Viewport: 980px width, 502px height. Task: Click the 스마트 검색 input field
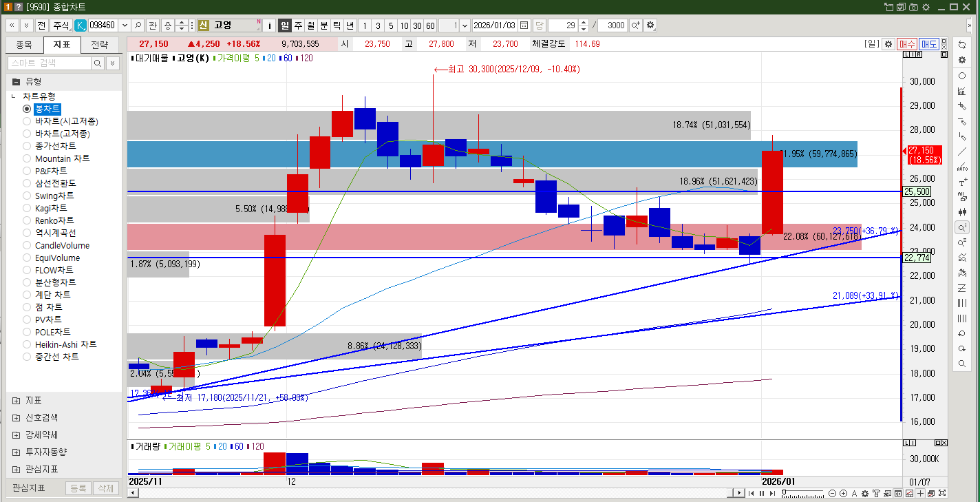click(49, 63)
